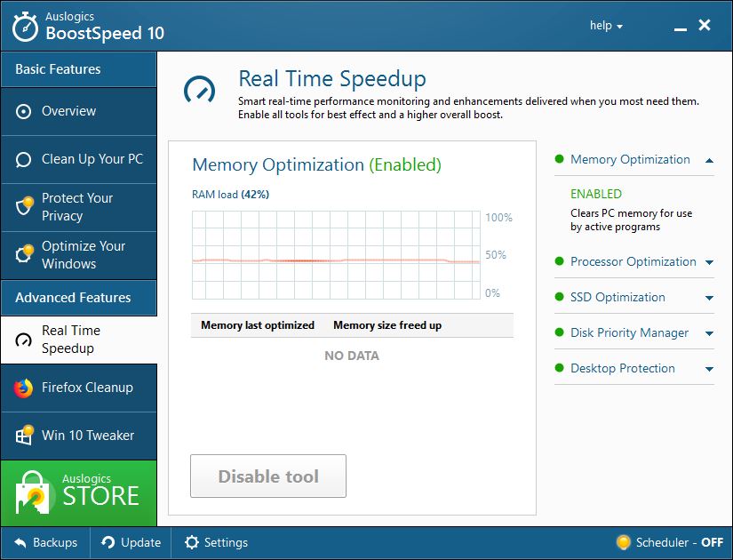
Task: Expand the Processor Optimization section arrow
Action: 709,262
